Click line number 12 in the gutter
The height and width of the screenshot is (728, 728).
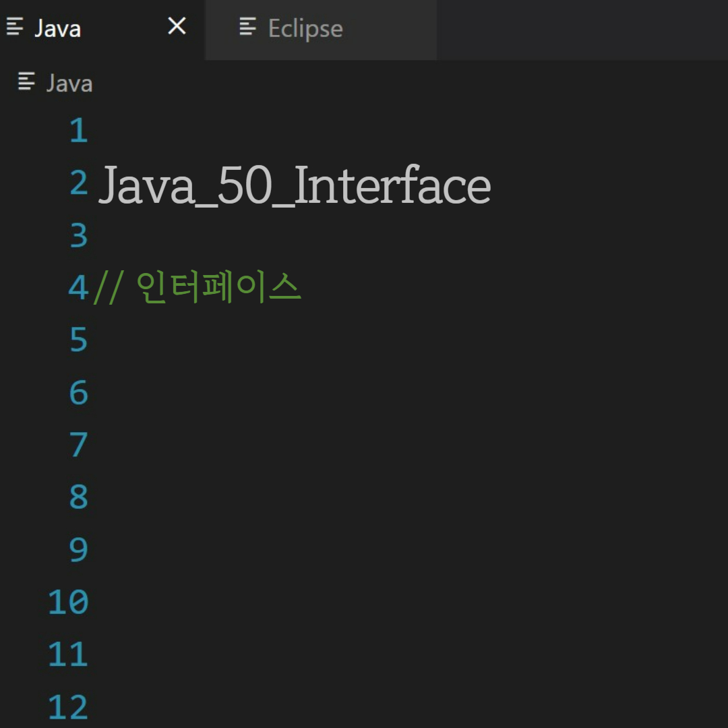(x=68, y=707)
